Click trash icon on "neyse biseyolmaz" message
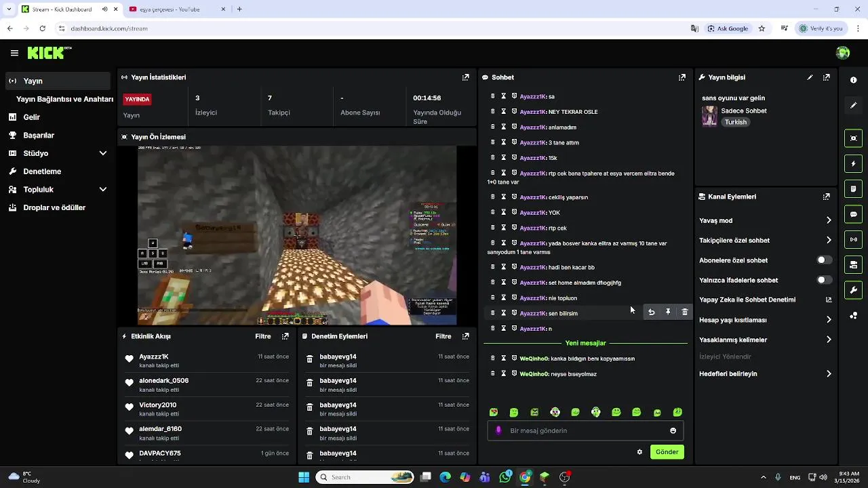 coord(493,373)
